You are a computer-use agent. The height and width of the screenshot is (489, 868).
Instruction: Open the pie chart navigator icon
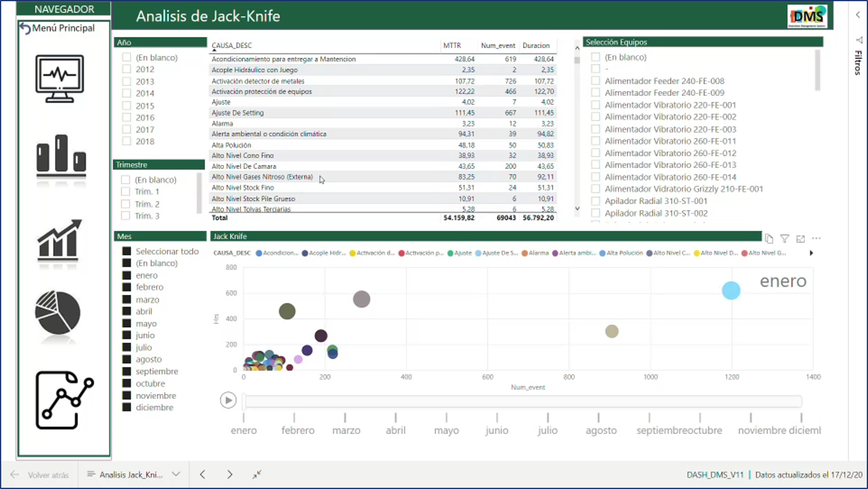(57, 313)
